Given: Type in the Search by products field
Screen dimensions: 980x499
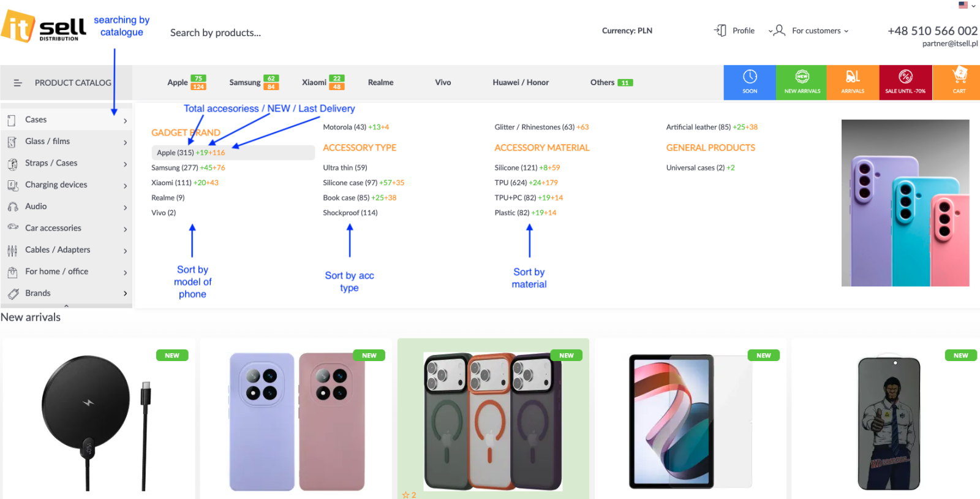Looking at the screenshot, I should (x=216, y=33).
